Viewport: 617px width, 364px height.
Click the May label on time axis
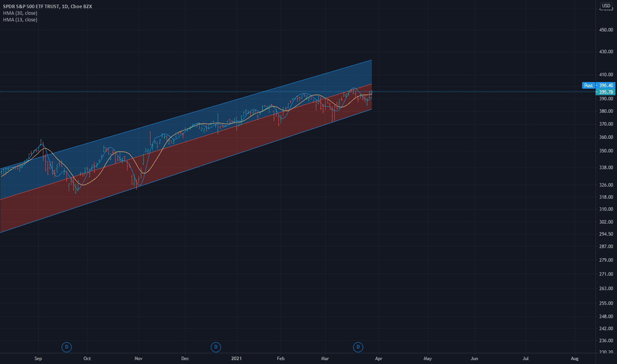pyautogui.click(x=428, y=359)
